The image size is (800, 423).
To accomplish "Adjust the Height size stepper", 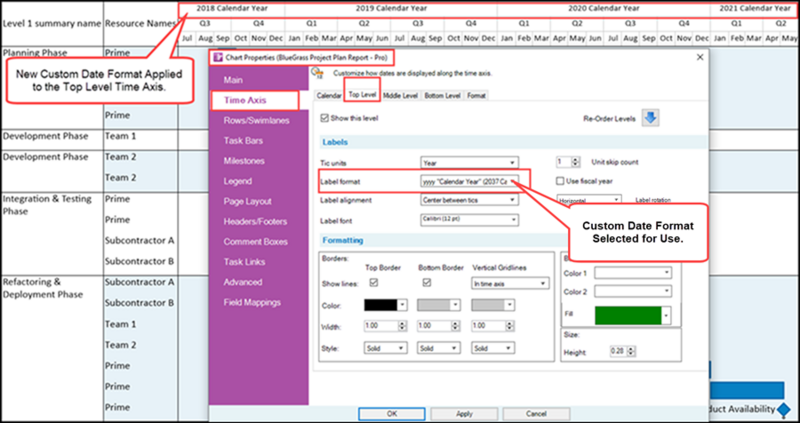I will point(632,352).
